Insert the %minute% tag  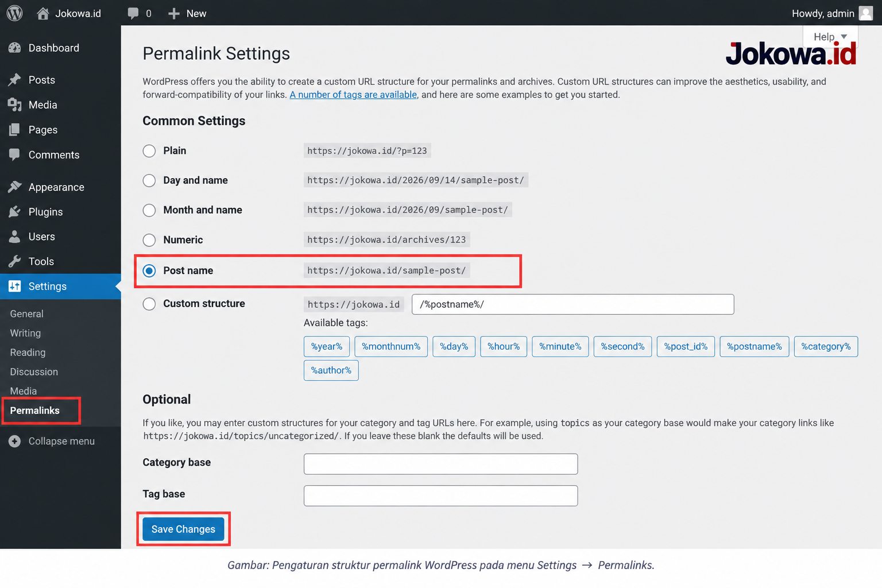(560, 346)
